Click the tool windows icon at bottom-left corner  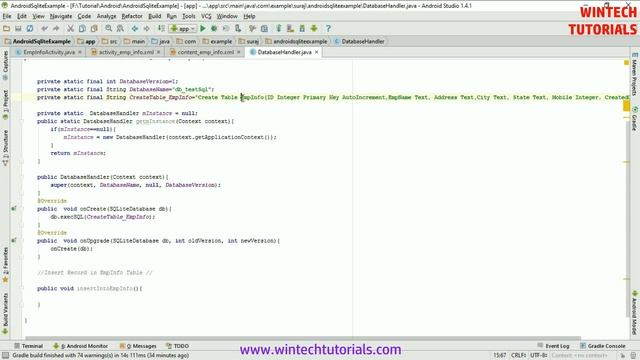5,356
